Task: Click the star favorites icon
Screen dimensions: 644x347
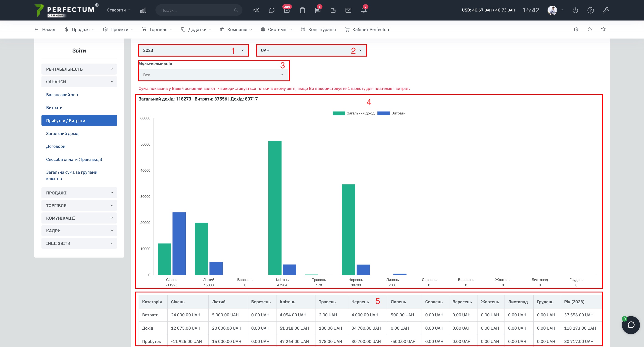Action: pyautogui.click(x=603, y=29)
